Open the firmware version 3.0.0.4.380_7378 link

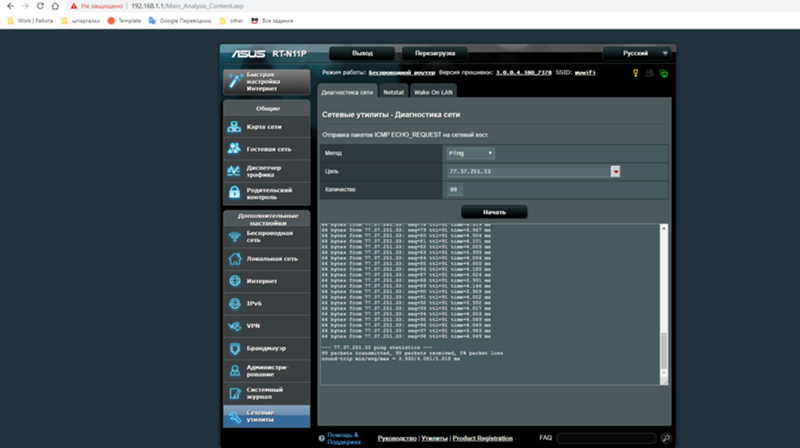click(x=523, y=72)
